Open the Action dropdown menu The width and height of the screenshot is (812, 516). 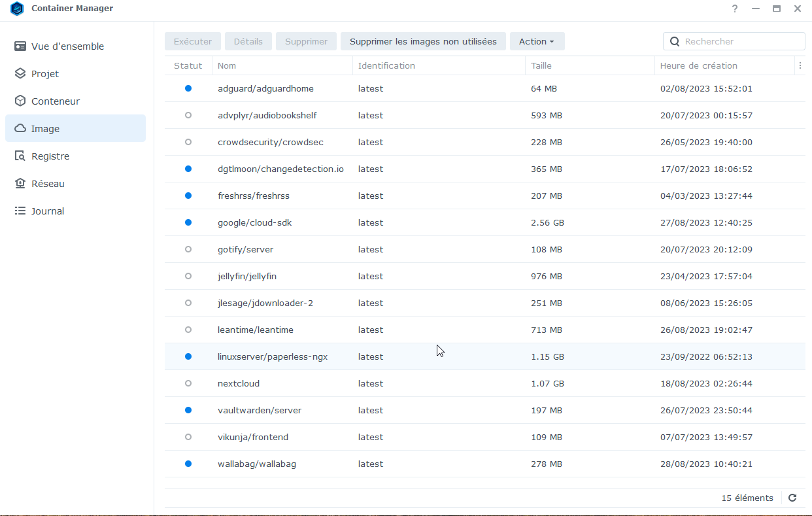coord(537,41)
